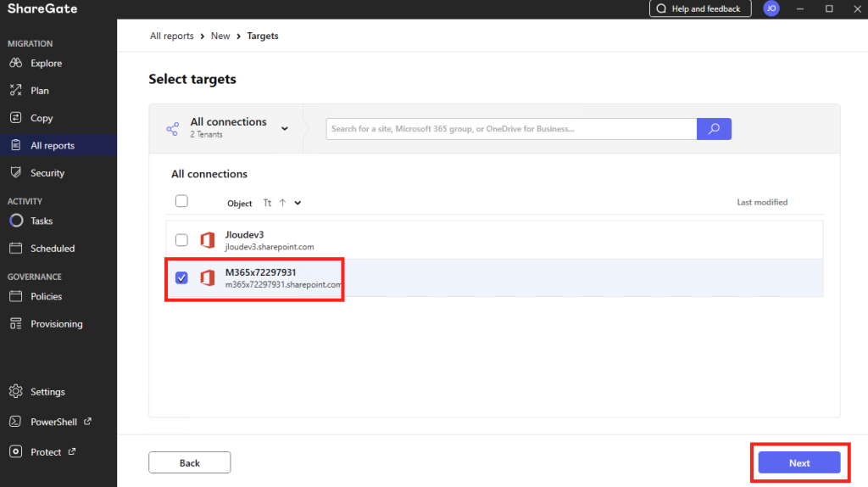Screen dimensions: 868x487
Task: Click the Plan icon in sidebar
Action: tap(15, 90)
